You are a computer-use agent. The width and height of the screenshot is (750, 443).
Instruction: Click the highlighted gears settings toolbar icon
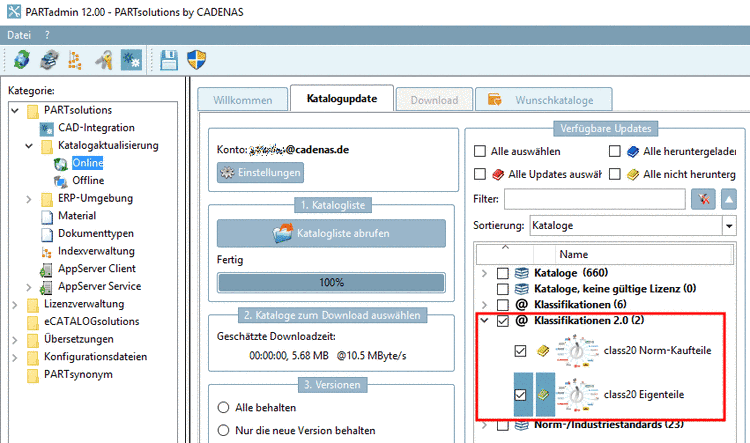pos(131,60)
